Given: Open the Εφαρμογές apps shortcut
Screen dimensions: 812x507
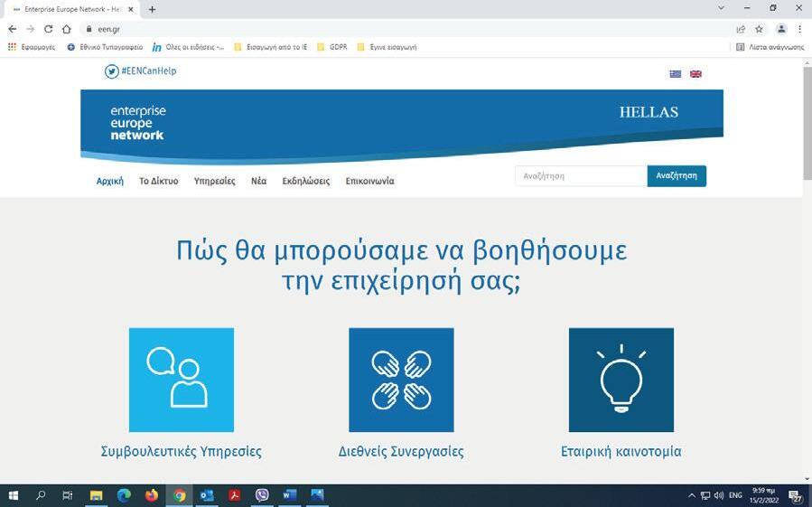Looking at the screenshot, I should coord(31,47).
